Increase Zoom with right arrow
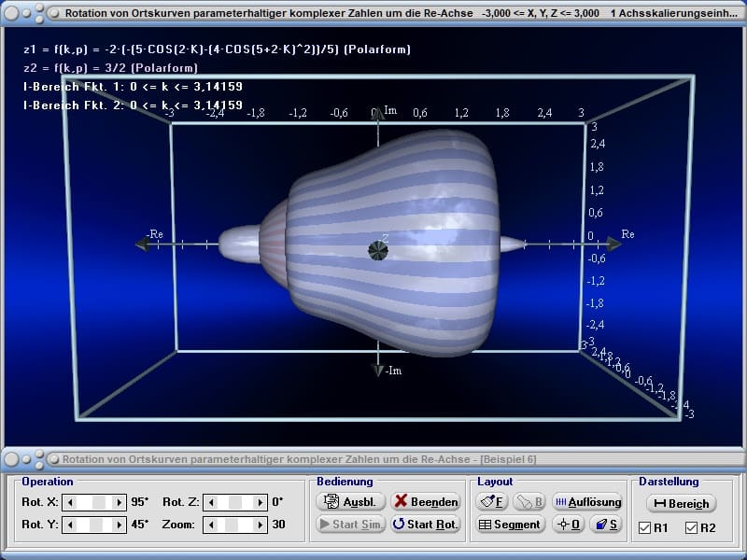The width and height of the screenshot is (747, 560). (x=261, y=525)
